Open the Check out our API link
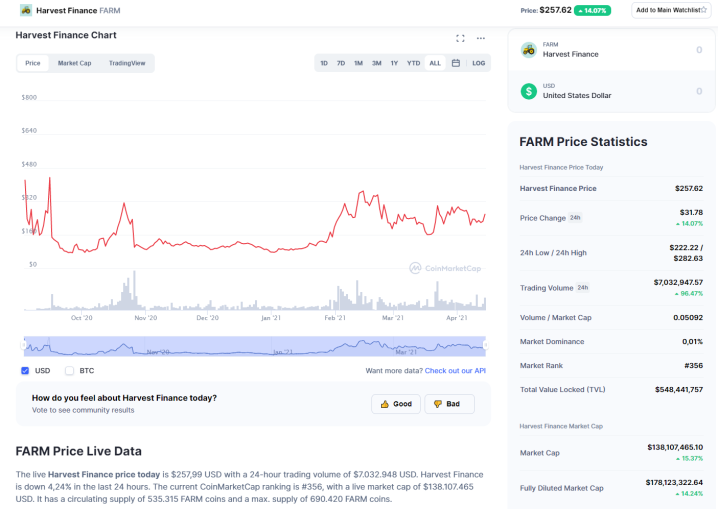This screenshot has height=509, width=718. 455,371
